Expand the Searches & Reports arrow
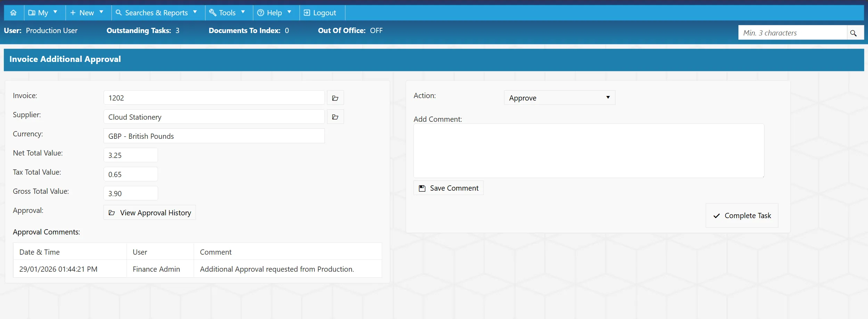The image size is (868, 319). coord(195,12)
